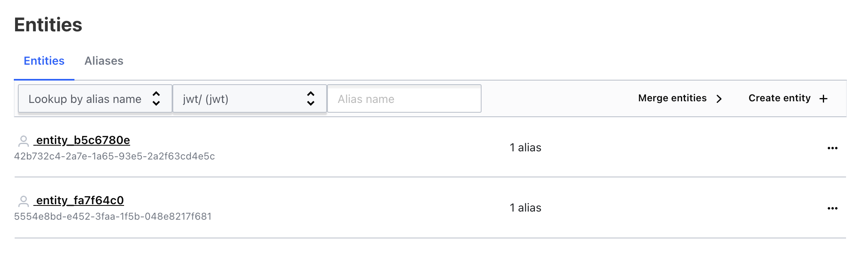Screen dimensions: 868x262
Task: Open the entity_fa7f64c0 details link
Action: [x=80, y=201]
